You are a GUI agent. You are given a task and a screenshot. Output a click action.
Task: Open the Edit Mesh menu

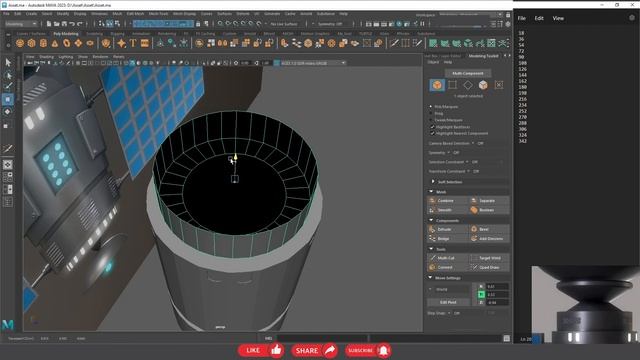pyautogui.click(x=135, y=14)
